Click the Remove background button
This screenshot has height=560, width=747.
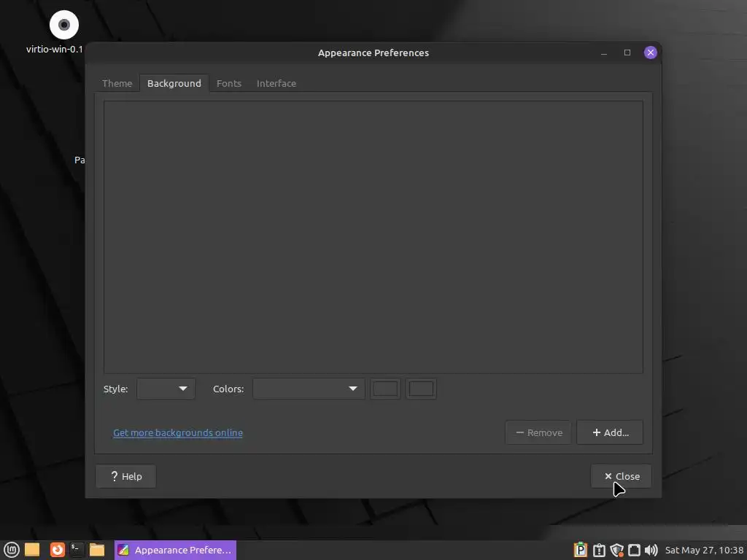pos(538,432)
